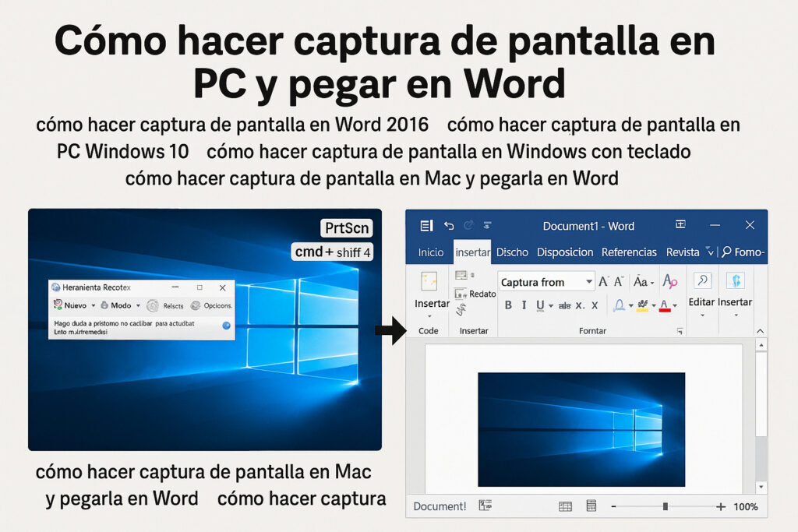Switch to the Revista tab
Screen dimensions: 798x532
683,252
